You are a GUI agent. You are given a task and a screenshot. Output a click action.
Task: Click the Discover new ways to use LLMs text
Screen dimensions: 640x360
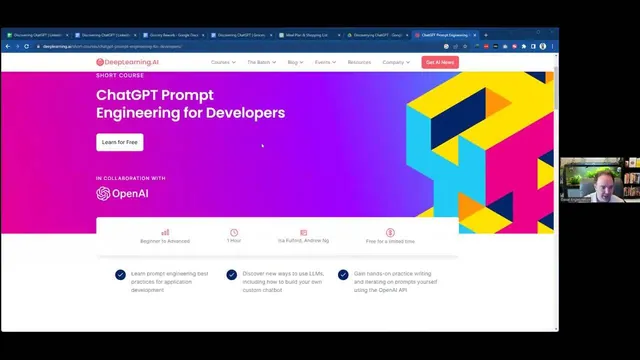[x=283, y=282]
